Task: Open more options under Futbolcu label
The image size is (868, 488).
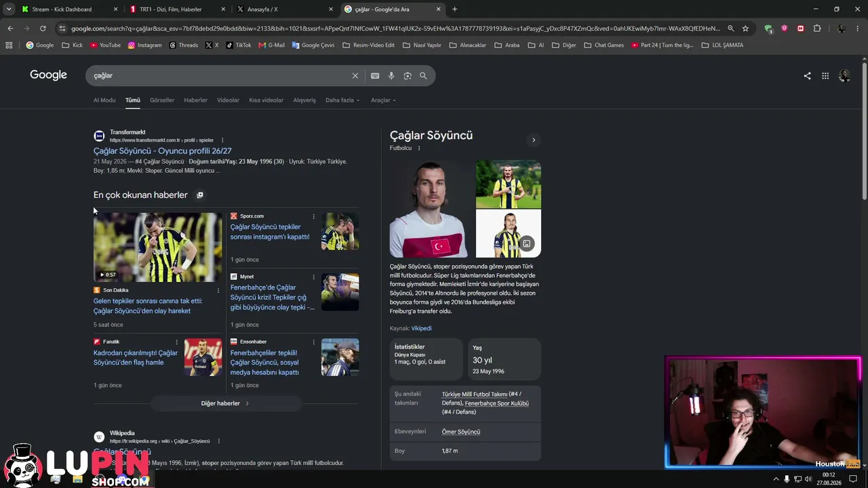Action: click(x=419, y=148)
